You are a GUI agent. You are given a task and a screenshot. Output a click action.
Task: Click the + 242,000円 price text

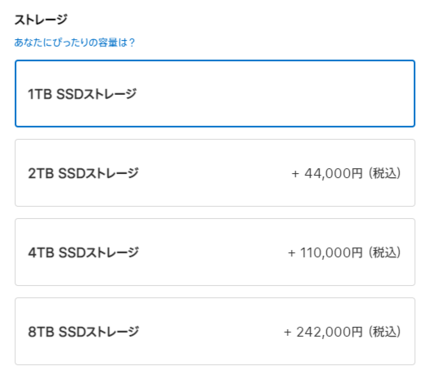[x=323, y=332]
